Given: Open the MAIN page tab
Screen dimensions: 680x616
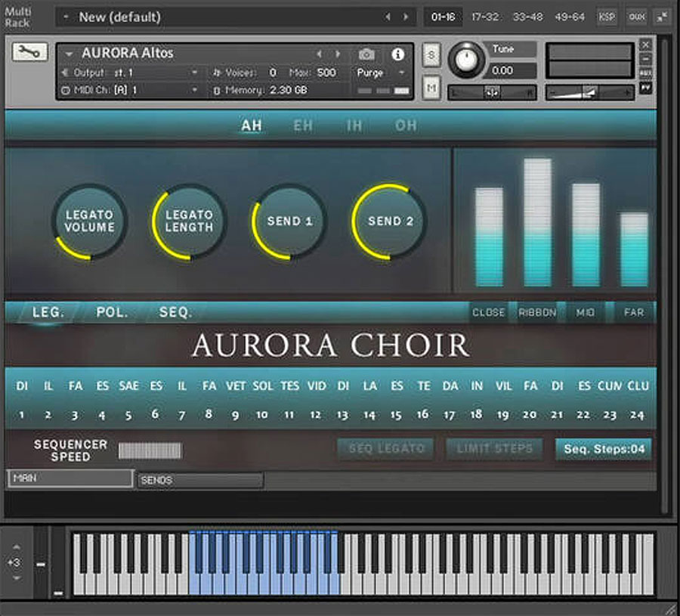Looking at the screenshot, I should [70, 478].
